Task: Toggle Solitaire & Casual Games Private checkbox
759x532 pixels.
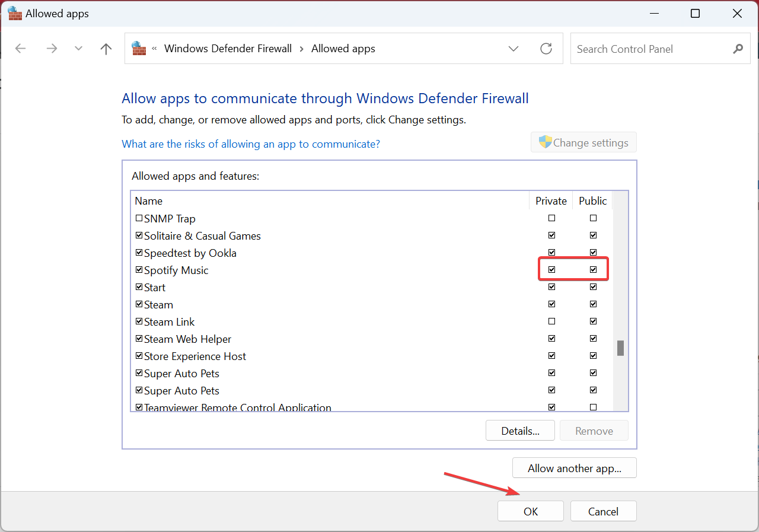Action: (x=552, y=235)
